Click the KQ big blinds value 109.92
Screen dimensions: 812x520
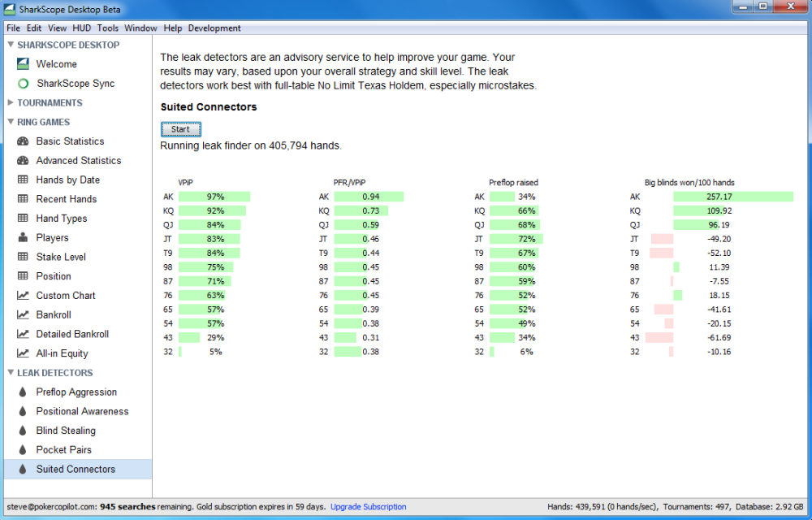click(x=719, y=210)
